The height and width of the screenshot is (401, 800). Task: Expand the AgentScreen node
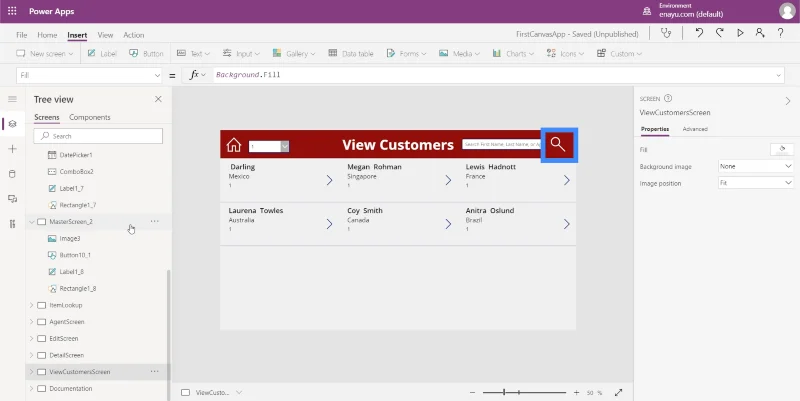tap(32, 322)
